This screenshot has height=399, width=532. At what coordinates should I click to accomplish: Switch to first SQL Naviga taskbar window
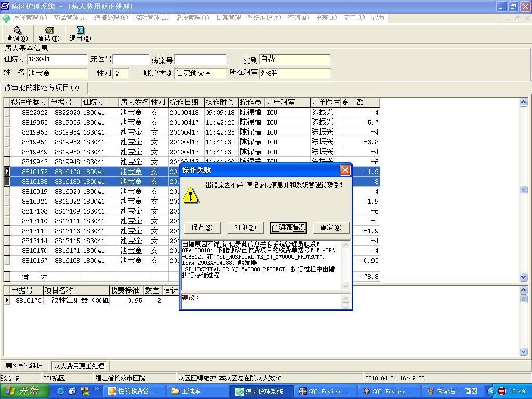(325, 391)
